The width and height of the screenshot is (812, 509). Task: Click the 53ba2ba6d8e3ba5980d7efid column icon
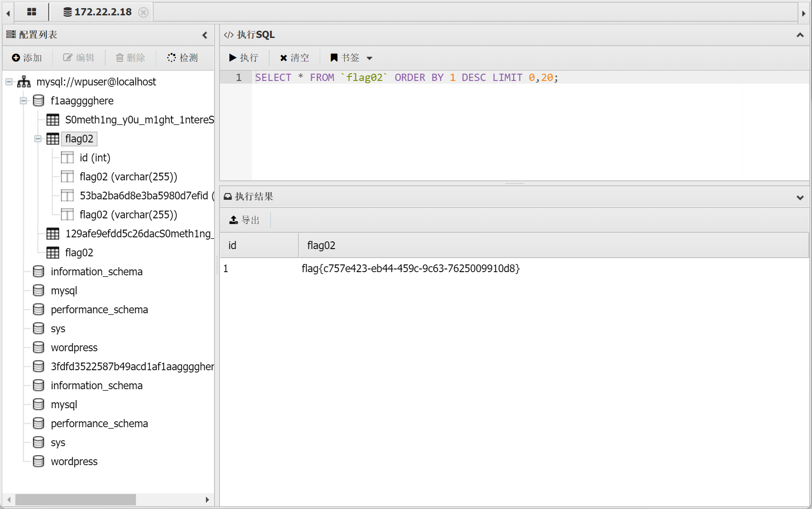[67, 196]
